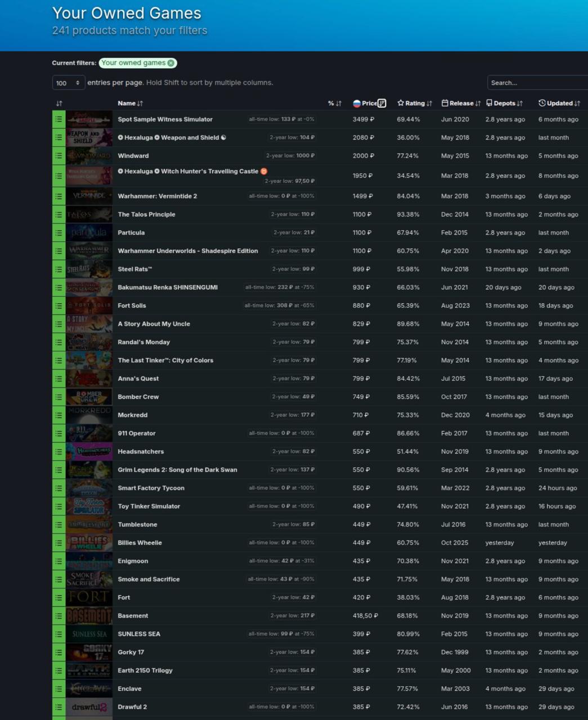588x720 pixels.
Task: Click the 'Dec 1999' release date
Action: point(455,652)
